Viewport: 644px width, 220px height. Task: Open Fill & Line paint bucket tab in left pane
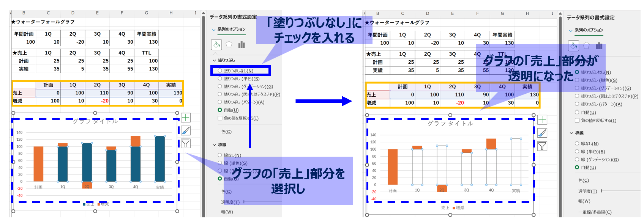coord(216,45)
